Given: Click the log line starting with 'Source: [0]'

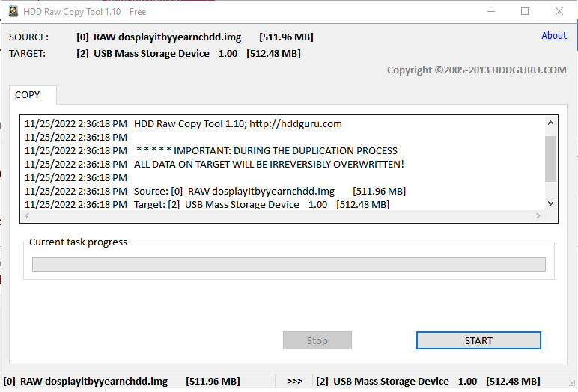Looking at the screenshot, I should pyautogui.click(x=270, y=192).
